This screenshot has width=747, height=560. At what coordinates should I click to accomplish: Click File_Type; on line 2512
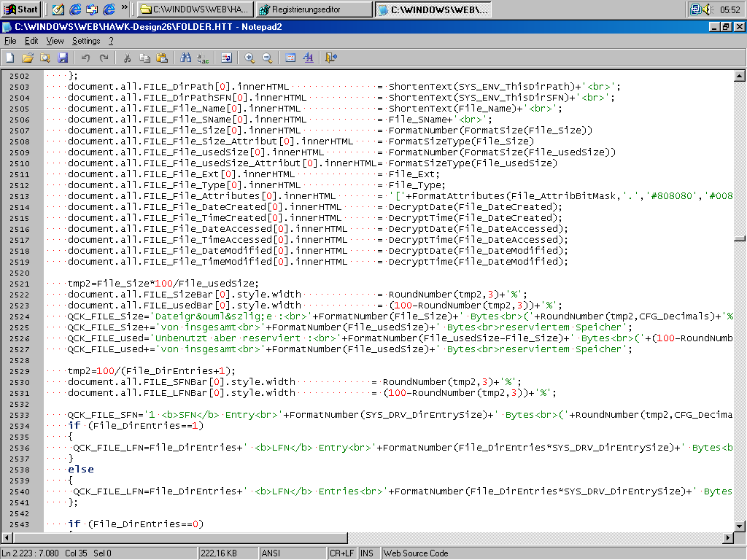coord(417,185)
